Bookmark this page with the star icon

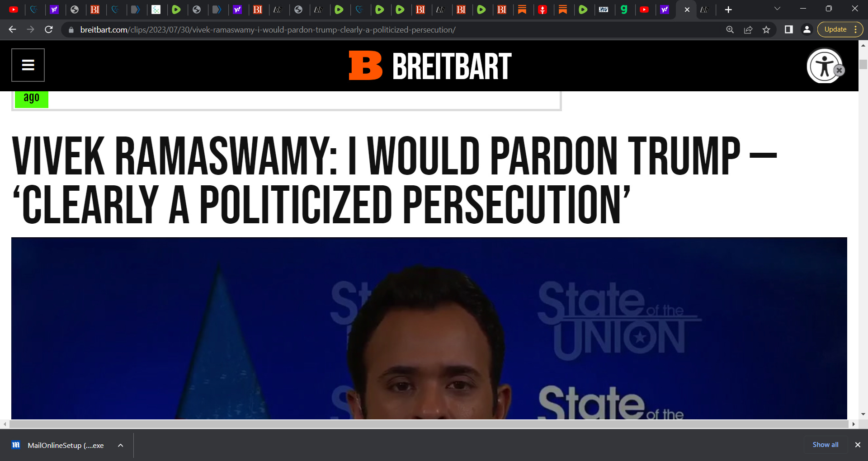click(766, 30)
